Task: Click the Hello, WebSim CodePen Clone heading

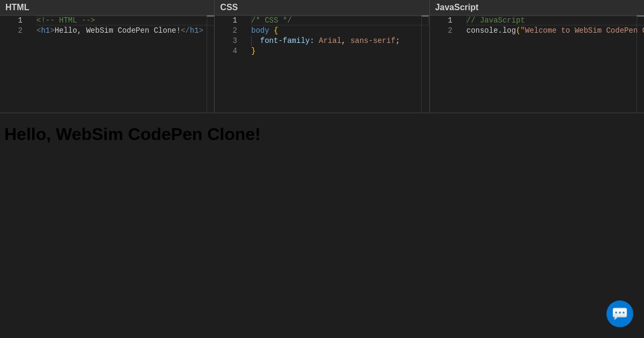Action: tap(132, 134)
